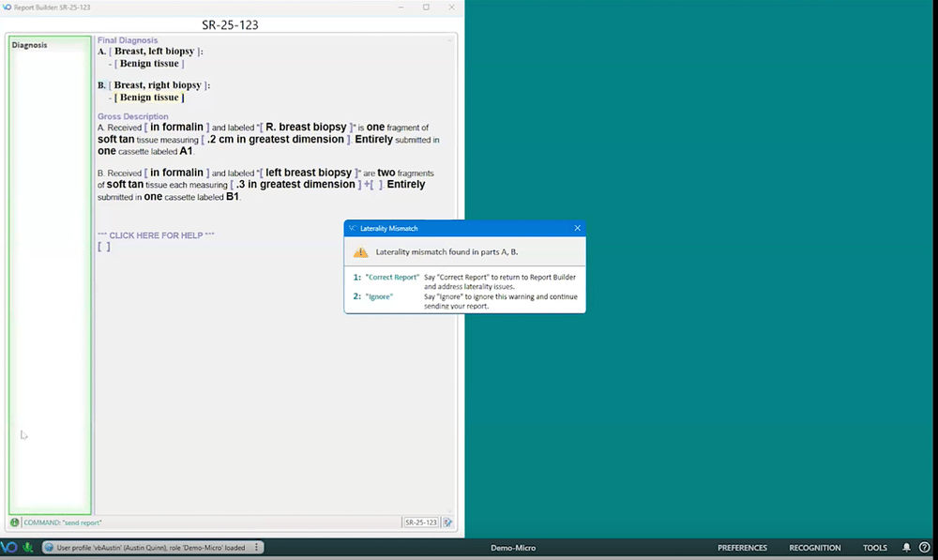Click the "R. breast biopsy" label field

pos(306,128)
